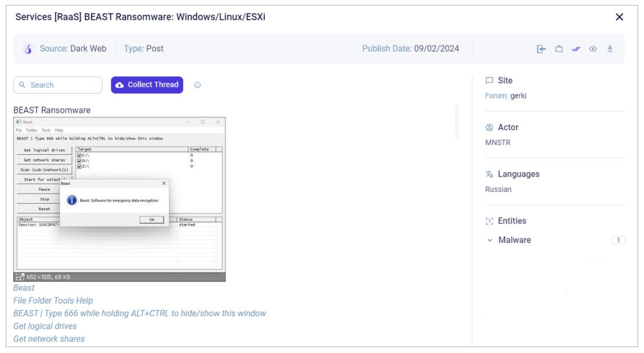Image resolution: width=644 pixels, height=353 pixels.
Task: Toggle the eye visibility icon
Action: click(593, 49)
